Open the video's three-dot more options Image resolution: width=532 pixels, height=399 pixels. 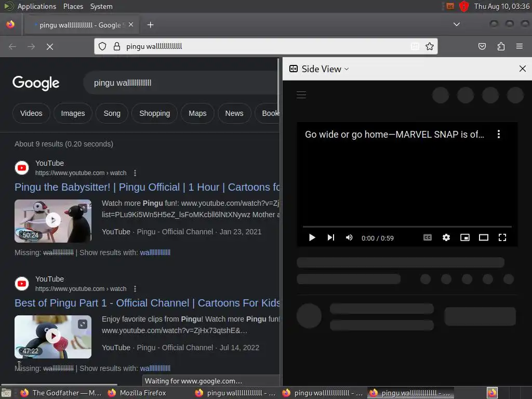[498, 134]
